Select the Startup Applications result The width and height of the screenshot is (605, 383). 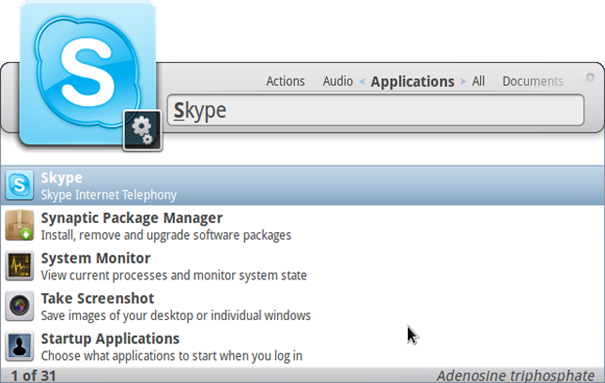(x=302, y=346)
